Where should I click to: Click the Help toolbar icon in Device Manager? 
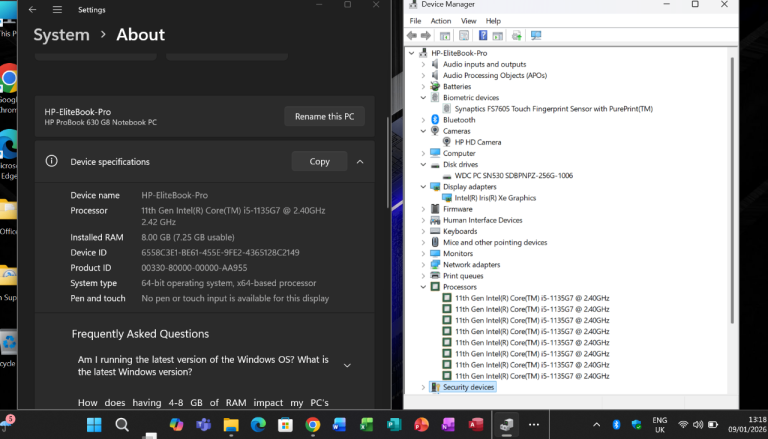tap(481, 35)
